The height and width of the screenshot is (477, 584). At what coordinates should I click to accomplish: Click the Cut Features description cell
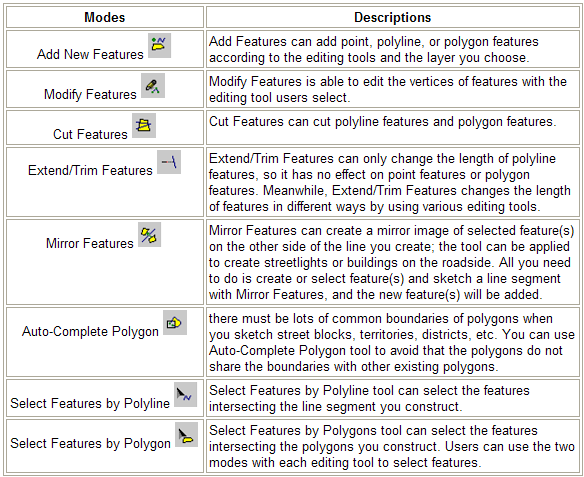pyautogui.click(x=393, y=127)
